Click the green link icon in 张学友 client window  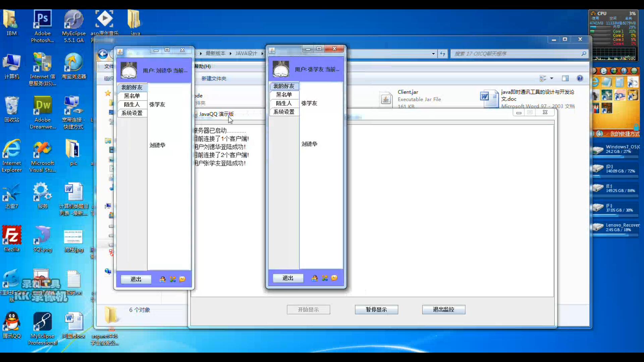(x=325, y=278)
